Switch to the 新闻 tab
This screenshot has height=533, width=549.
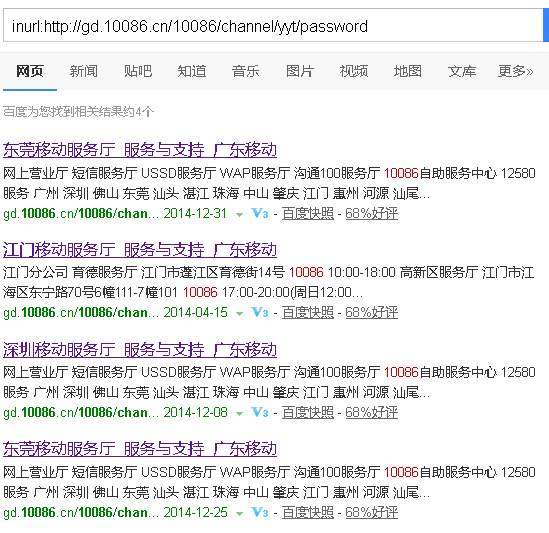tap(84, 71)
